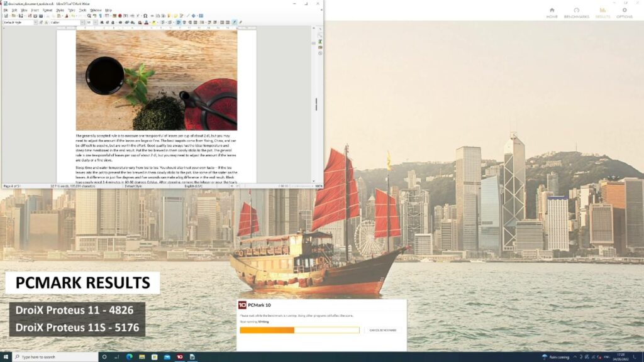Viewport: 644px width, 362px height.
Task: Toggle Superscript formatting
Action: [x=126, y=23]
